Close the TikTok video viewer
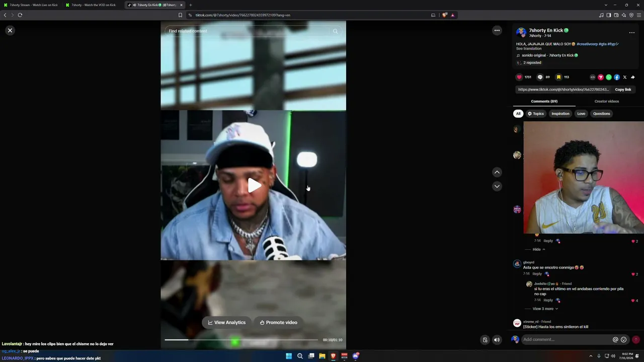Viewport: 644px width, 362px height. 10,31
